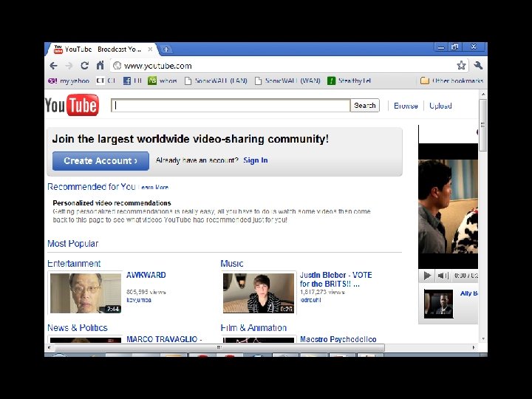Open the my yahoo bookmark

pyautogui.click(x=69, y=81)
